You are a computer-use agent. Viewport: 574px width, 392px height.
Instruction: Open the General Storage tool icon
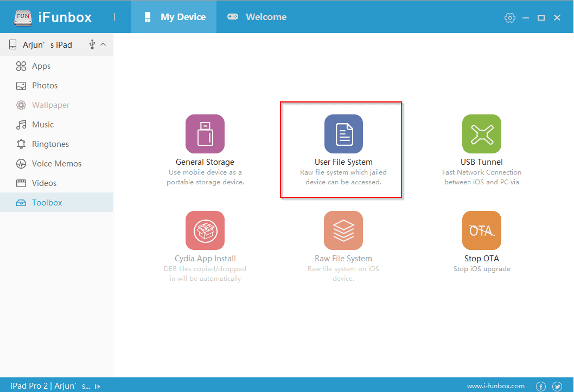pos(205,134)
